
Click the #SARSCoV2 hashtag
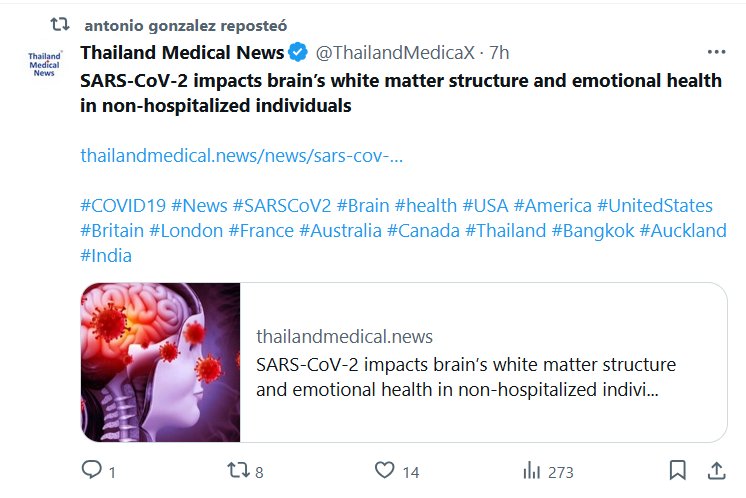tap(281, 206)
